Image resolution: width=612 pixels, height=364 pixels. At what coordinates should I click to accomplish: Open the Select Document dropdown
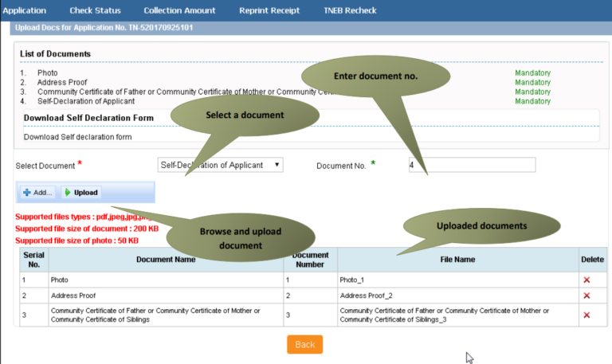coord(220,165)
